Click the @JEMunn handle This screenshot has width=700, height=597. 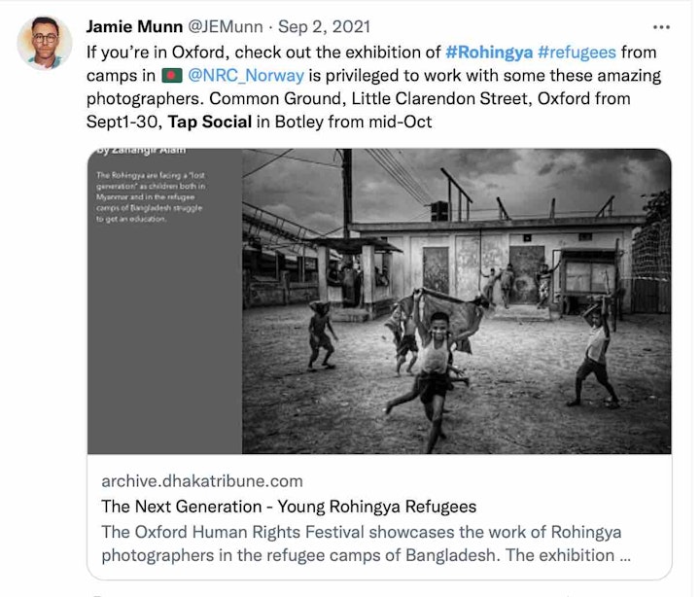(x=232, y=27)
